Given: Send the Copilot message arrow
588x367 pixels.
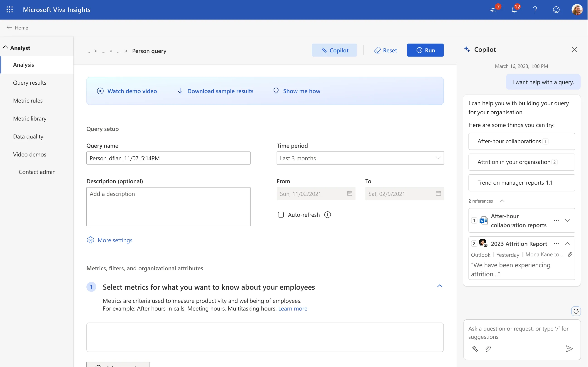Looking at the screenshot, I should [569, 349].
